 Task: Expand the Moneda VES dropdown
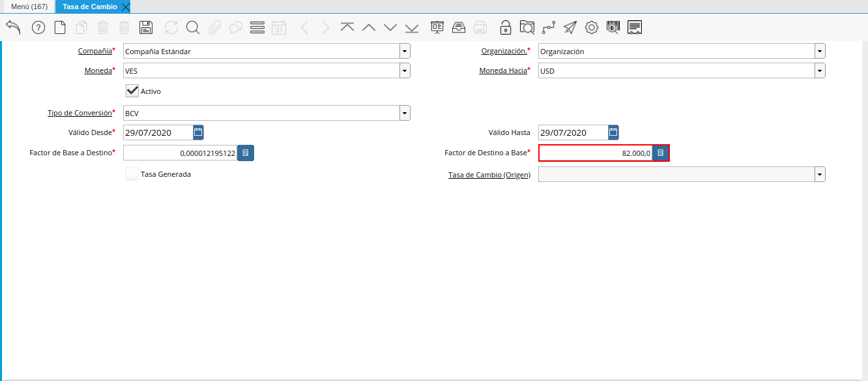[405, 70]
